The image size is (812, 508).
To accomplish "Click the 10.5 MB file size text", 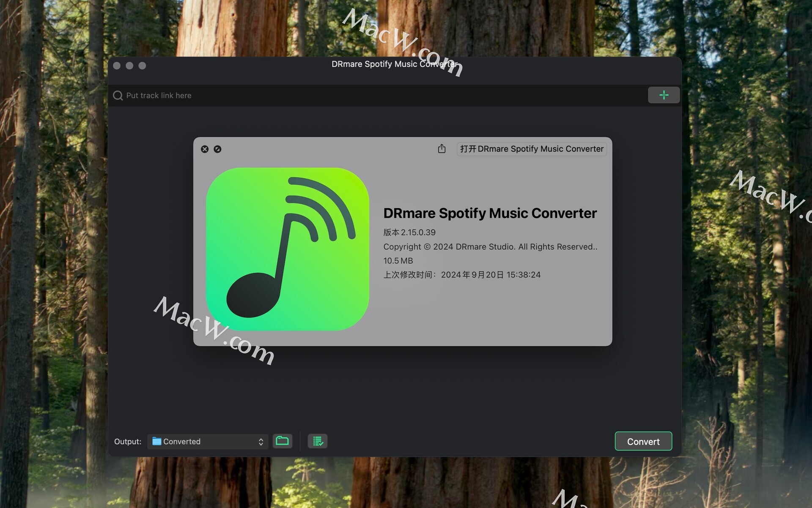I will 398,261.
